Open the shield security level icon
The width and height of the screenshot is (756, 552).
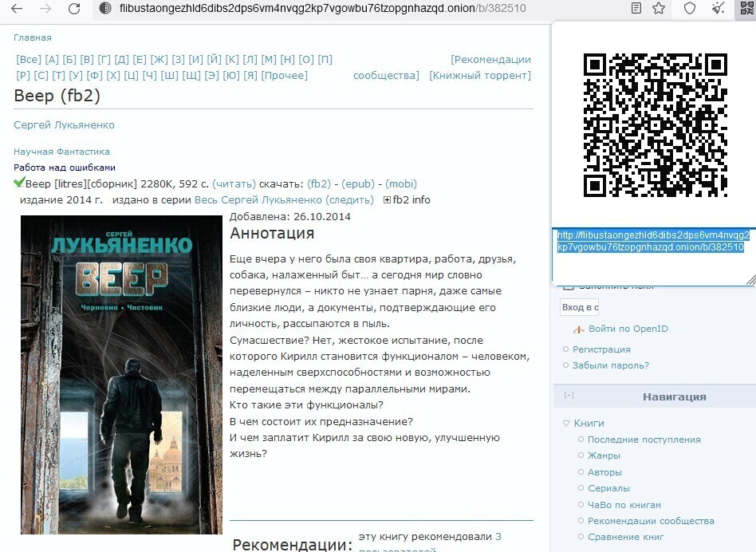pos(690,8)
